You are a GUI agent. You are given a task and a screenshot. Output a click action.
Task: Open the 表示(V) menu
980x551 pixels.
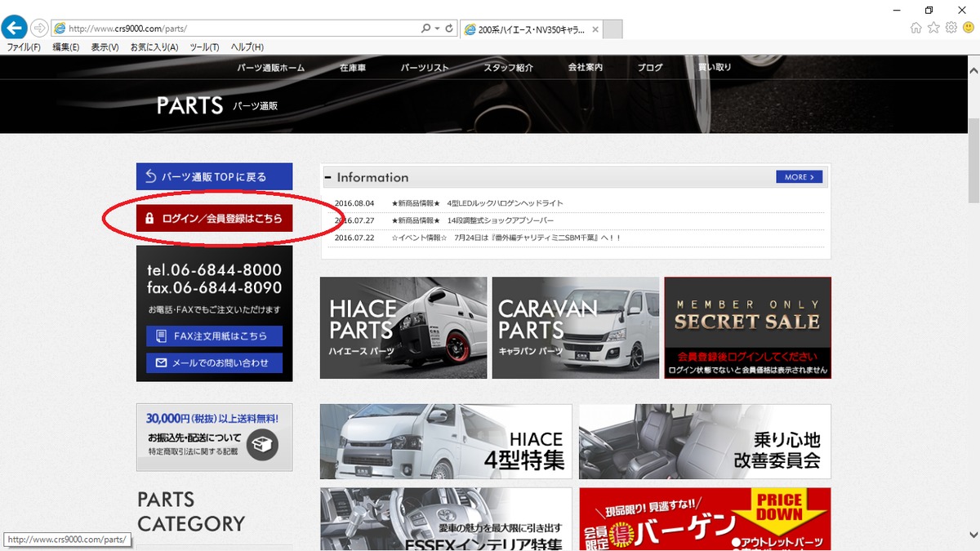click(105, 47)
